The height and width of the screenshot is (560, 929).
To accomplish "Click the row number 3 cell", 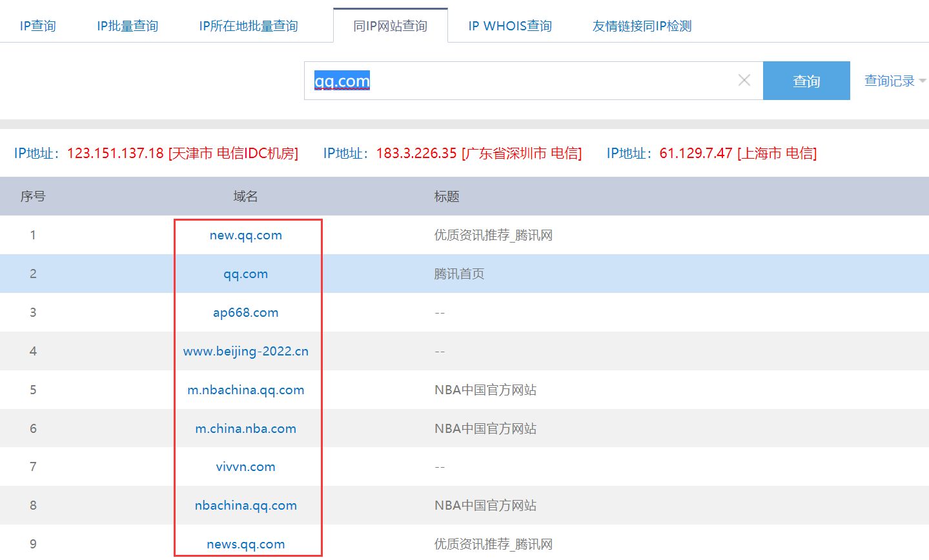I will click(33, 312).
